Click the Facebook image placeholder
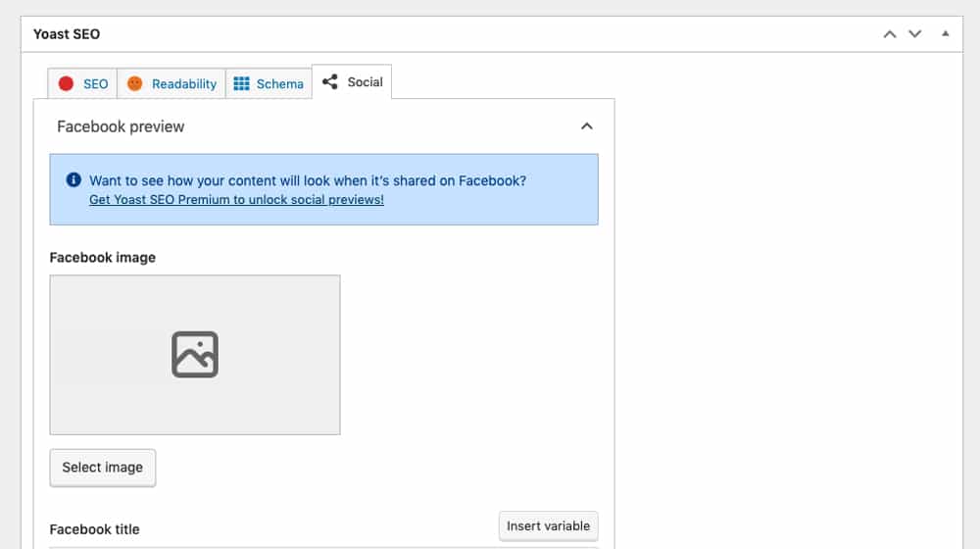The height and width of the screenshot is (549, 980). 195,355
